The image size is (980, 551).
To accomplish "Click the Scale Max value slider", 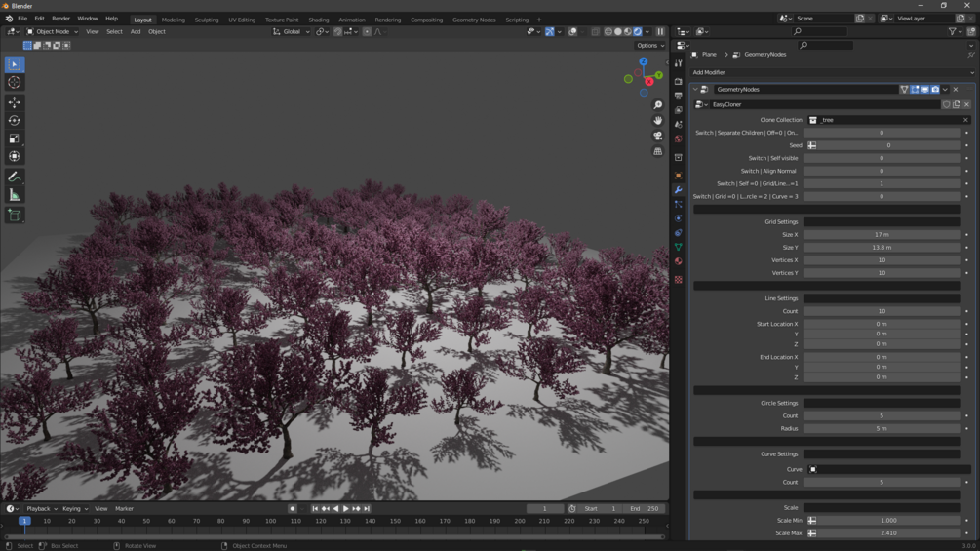I will tap(887, 533).
